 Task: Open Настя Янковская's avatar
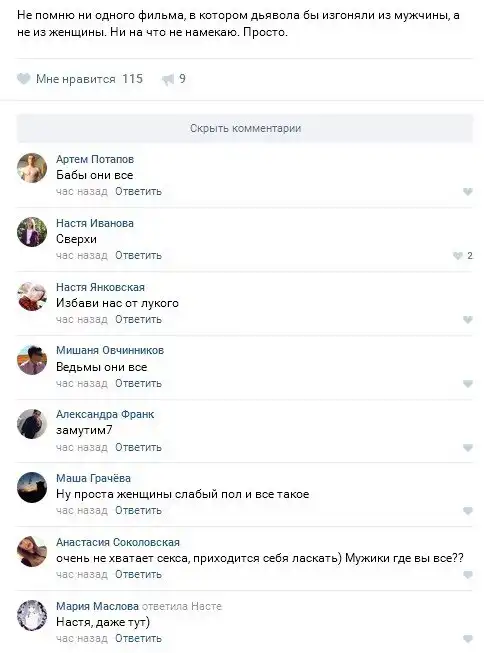pos(32,296)
